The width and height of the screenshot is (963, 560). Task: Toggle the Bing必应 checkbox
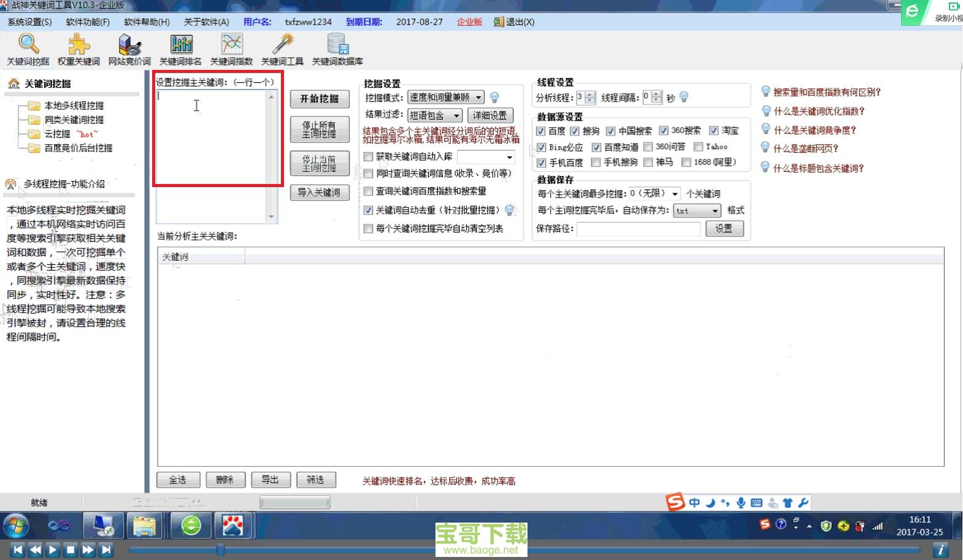click(x=542, y=148)
